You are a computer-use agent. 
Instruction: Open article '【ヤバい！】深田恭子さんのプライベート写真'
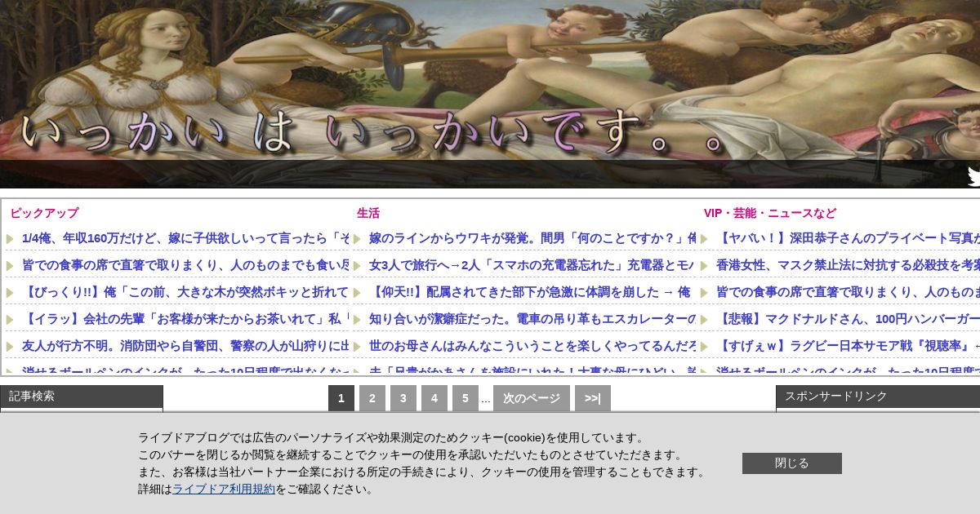click(848, 238)
